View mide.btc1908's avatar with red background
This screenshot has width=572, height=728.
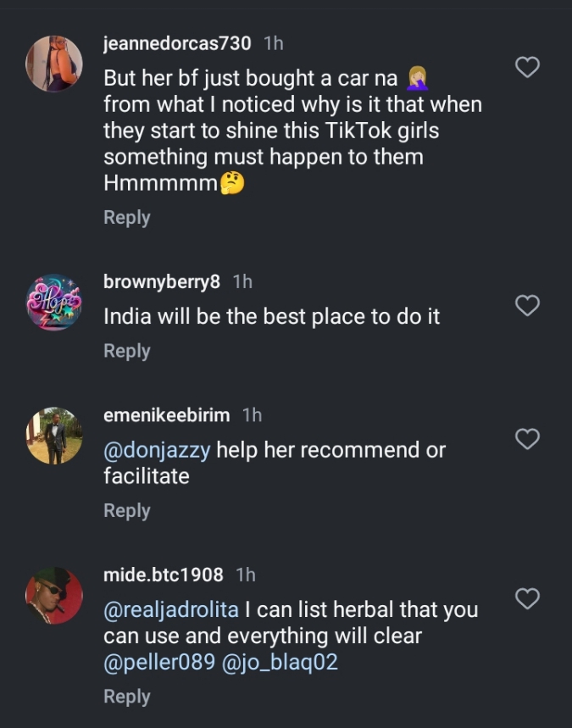(54, 595)
